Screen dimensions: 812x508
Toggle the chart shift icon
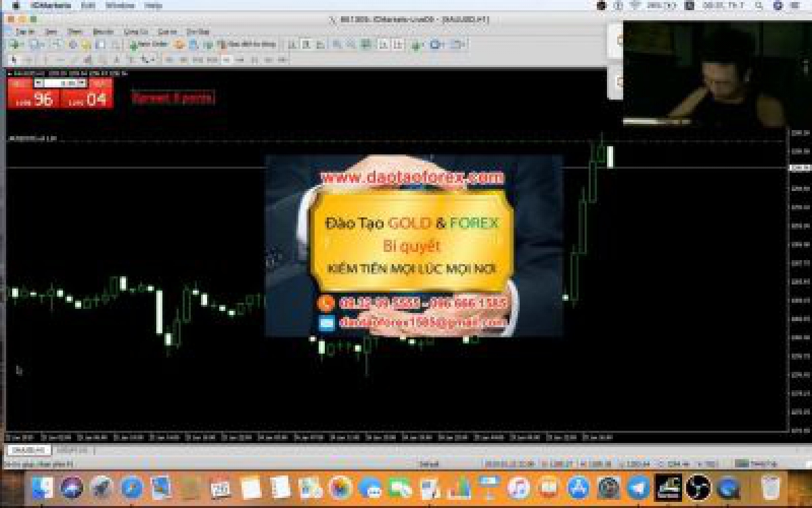pyautogui.click(x=398, y=44)
